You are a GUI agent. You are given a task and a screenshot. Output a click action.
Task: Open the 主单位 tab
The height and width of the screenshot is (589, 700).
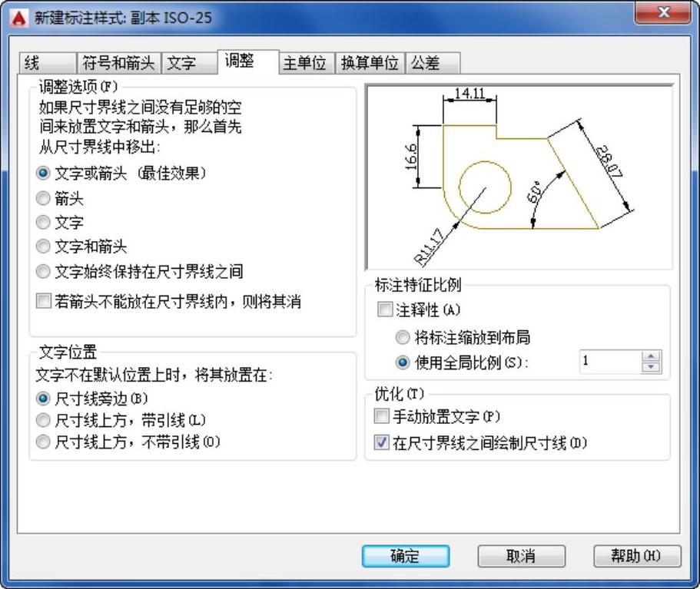pyautogui.click(x=304, y=63)
